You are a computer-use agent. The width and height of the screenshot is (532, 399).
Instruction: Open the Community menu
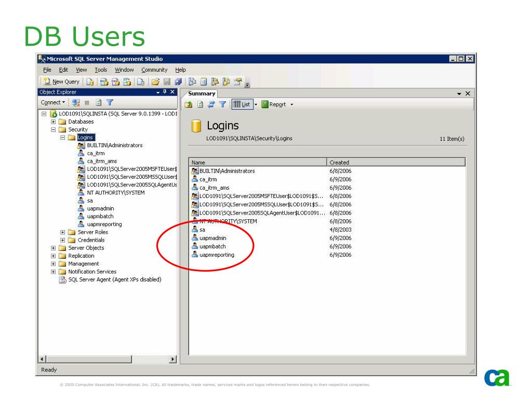coord(154,70)
